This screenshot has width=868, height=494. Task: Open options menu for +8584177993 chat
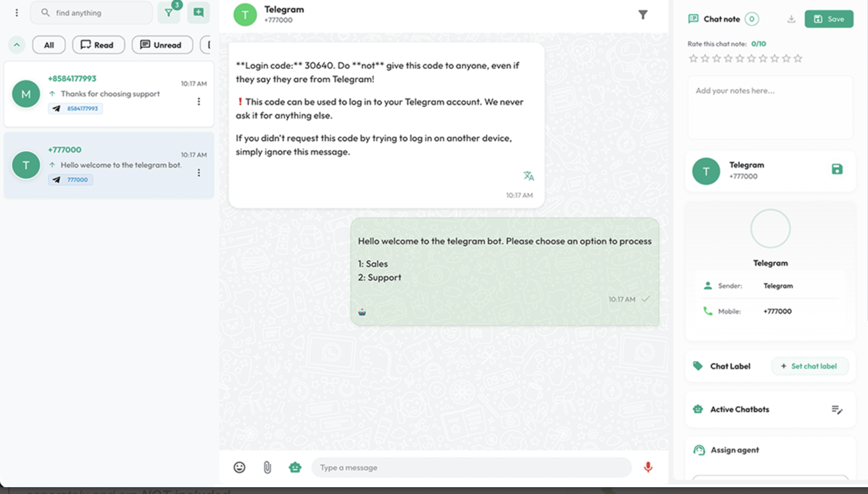pyautogui.click(x=198, y=102)
